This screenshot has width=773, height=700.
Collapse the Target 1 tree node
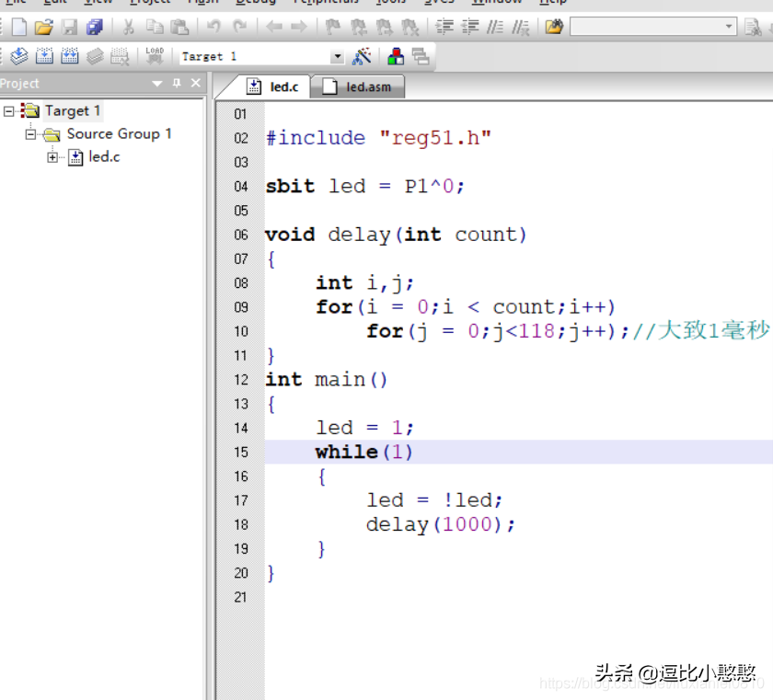8,111
